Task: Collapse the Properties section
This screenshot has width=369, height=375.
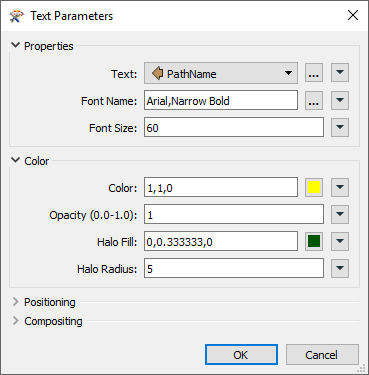Action: [x=15, y=45]
